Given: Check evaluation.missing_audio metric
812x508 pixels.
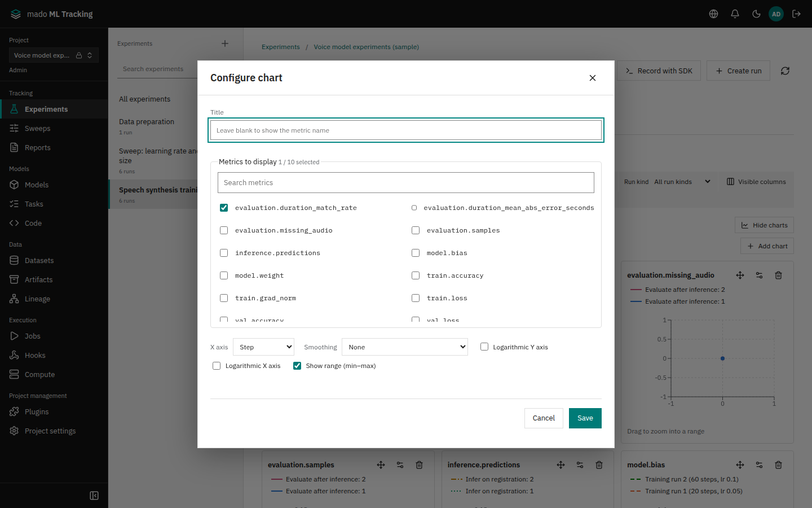Looking at the screenshot, I should pyautogui.click(x=224, y=230).
